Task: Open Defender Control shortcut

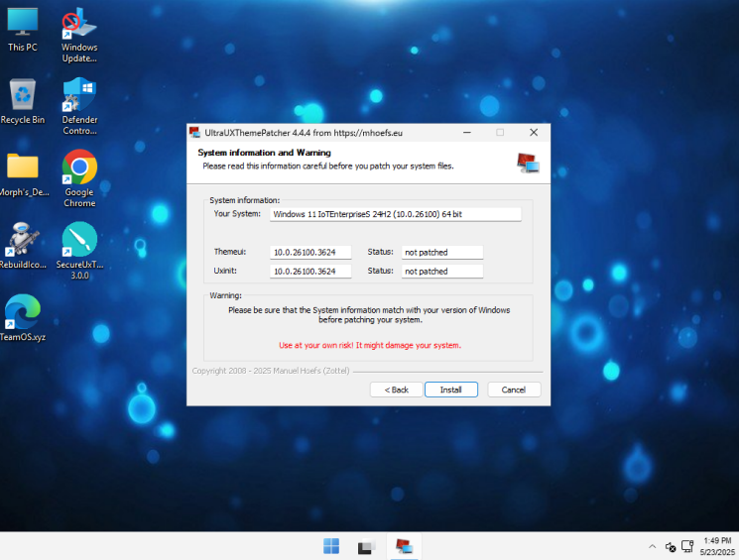Action: [x=79, y=106]
